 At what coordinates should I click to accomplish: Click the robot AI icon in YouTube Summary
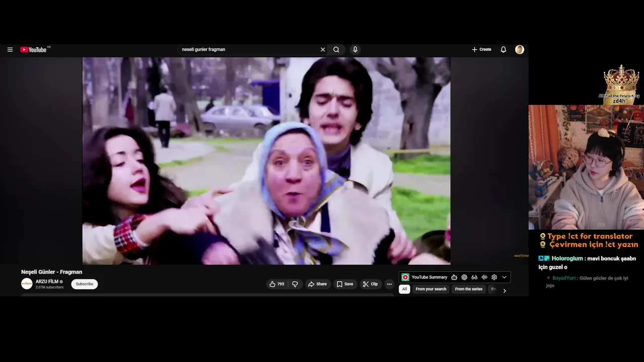(454, 277)
